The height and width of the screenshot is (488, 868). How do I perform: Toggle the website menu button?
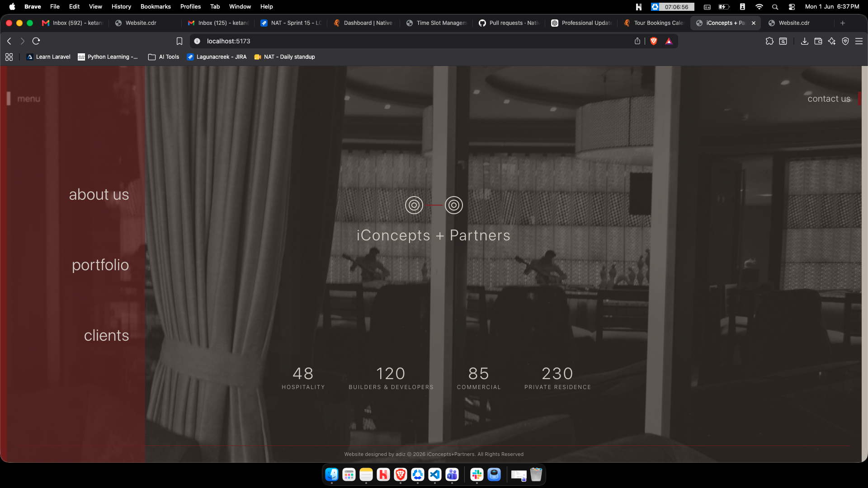point(24,99)
